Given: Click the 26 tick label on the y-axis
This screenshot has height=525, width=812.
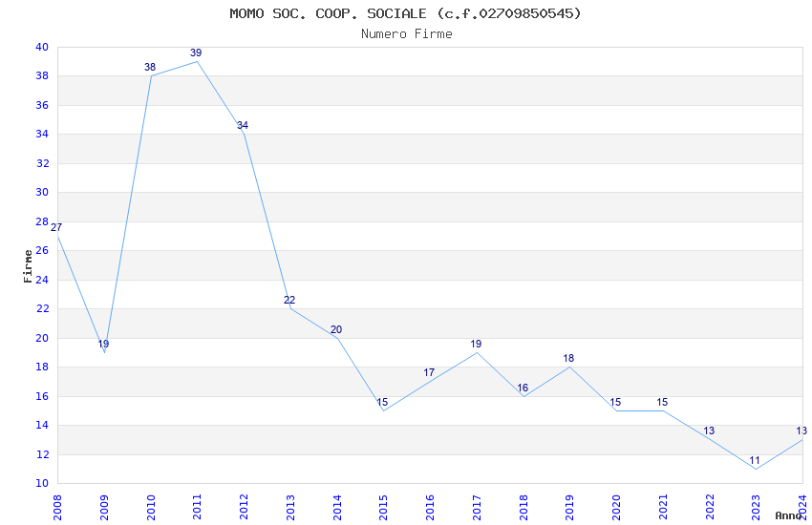Looking at the screenshot, I should click(x=42, y=251).
